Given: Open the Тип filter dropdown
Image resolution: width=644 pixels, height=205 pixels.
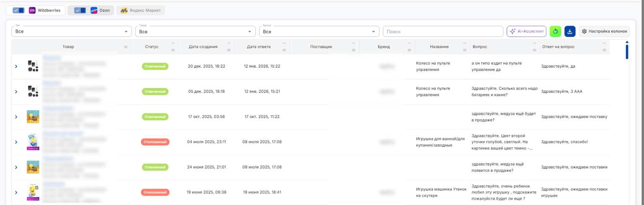Looking at the screenshot, I should click(x=72, y=32).
